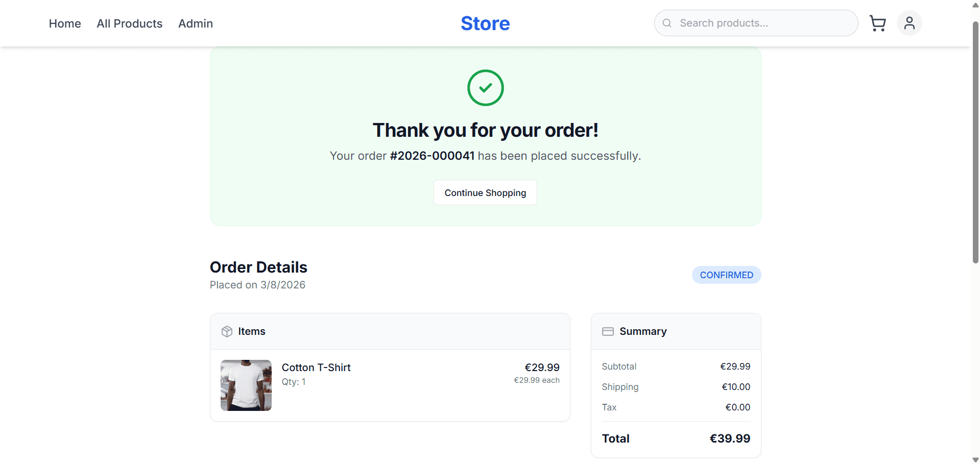Click the magnifier icon in search bar

coord(666,23)
